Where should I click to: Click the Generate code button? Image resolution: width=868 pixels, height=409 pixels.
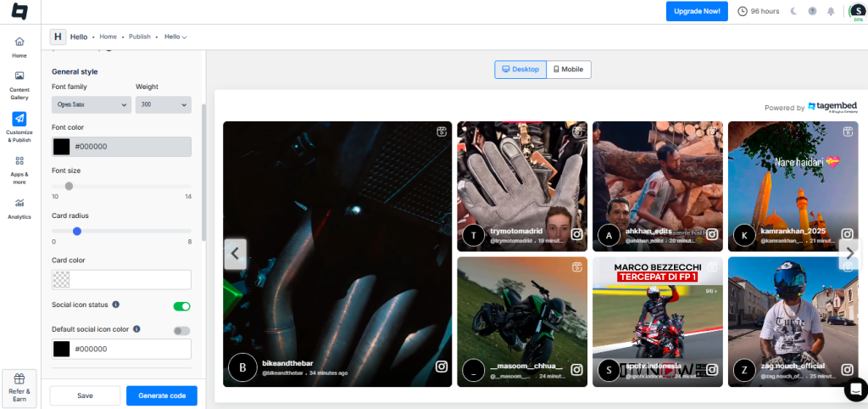pyautogui.click(x=162, y=395)
